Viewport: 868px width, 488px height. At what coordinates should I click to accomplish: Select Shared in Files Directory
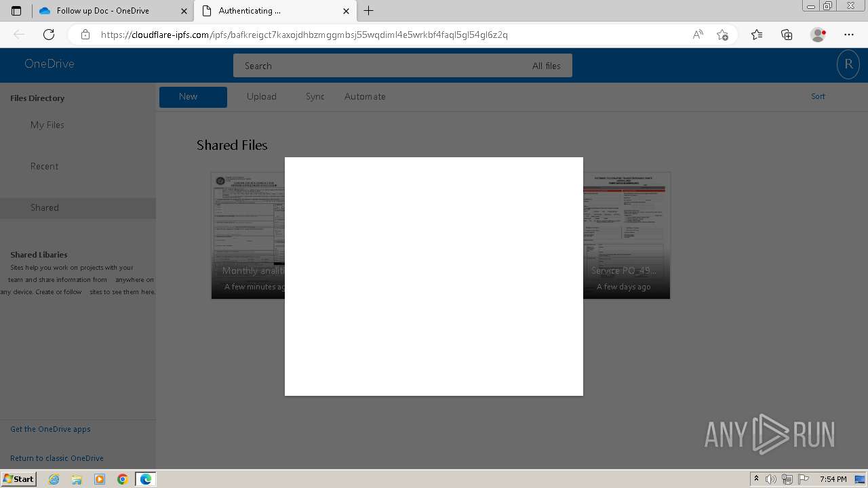click(78, 207)
